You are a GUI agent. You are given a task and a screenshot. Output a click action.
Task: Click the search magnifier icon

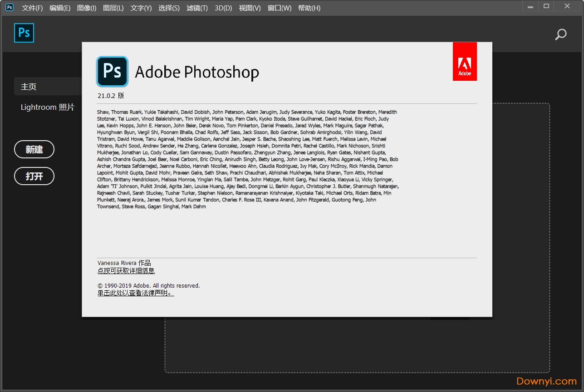561,34
